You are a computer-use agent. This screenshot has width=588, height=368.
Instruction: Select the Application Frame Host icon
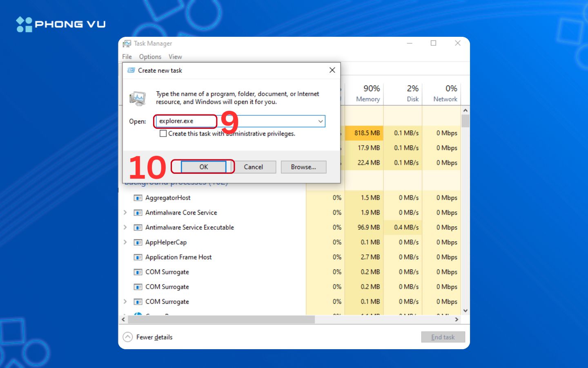pyautogui.click(x=138, y=257)
